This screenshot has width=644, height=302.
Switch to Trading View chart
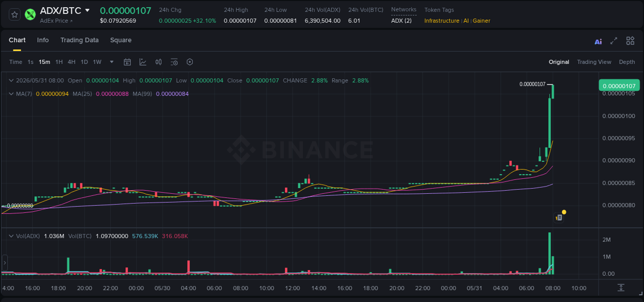tap(594, 62)
